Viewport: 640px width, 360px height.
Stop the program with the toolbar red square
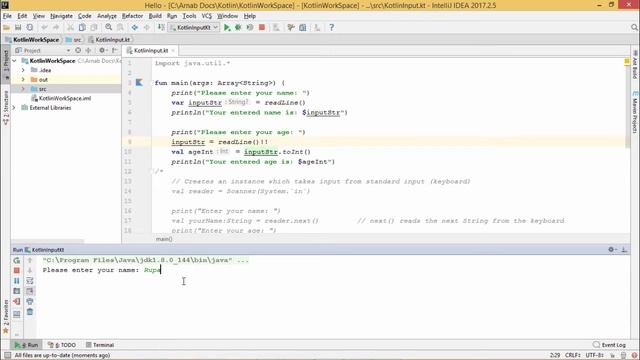262,27
